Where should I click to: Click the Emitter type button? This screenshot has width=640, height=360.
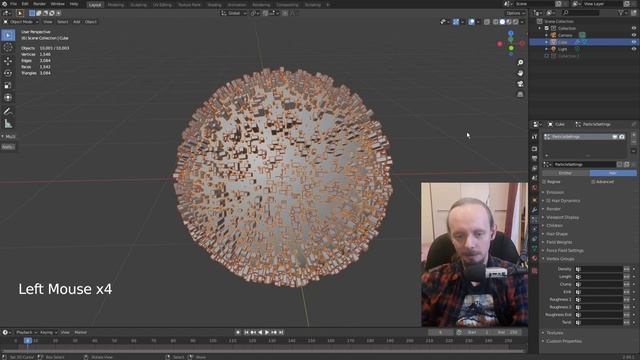point(565,173)
